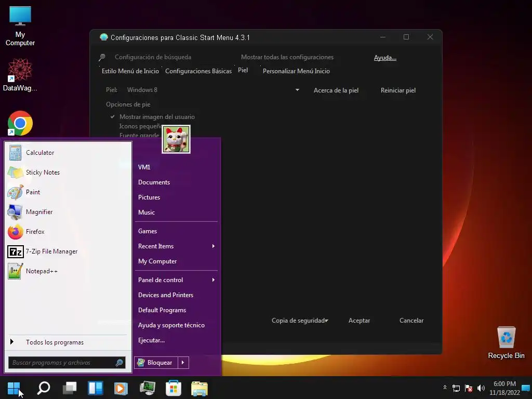Open Google Chrome desktop shortcut

click(x=20, y=123)
